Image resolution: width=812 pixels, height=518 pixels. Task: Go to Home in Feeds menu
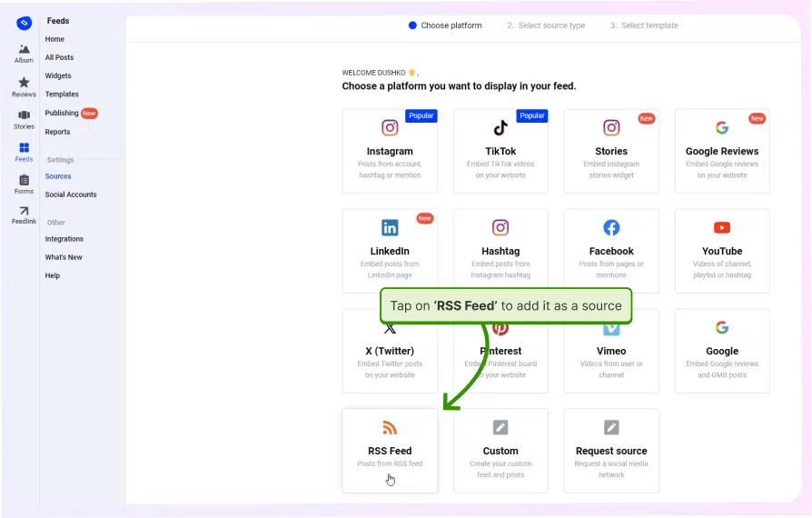click(x=54, y=39)
